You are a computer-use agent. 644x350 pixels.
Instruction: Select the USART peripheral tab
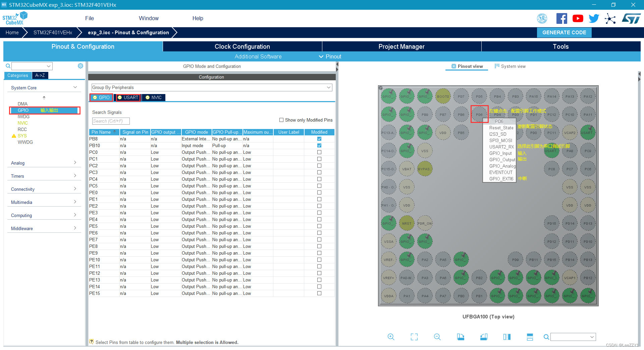[x=128, y=97]
